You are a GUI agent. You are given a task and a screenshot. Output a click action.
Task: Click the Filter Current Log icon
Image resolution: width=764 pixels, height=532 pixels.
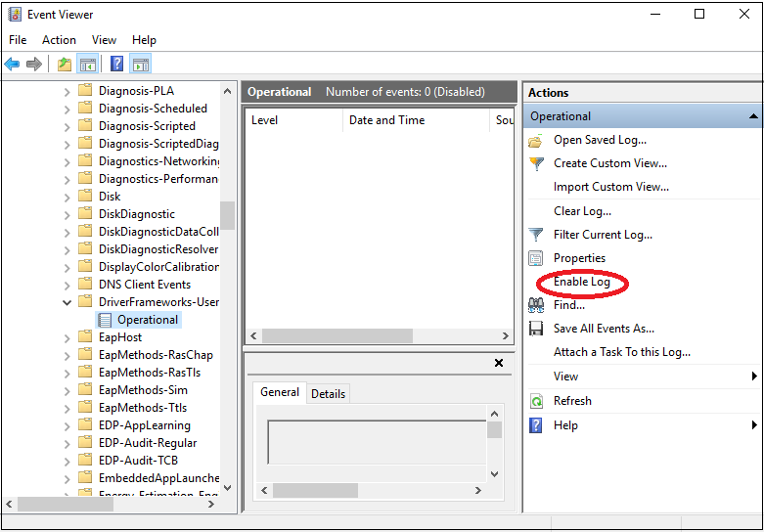pyautogui.click(x=535, y=235)
